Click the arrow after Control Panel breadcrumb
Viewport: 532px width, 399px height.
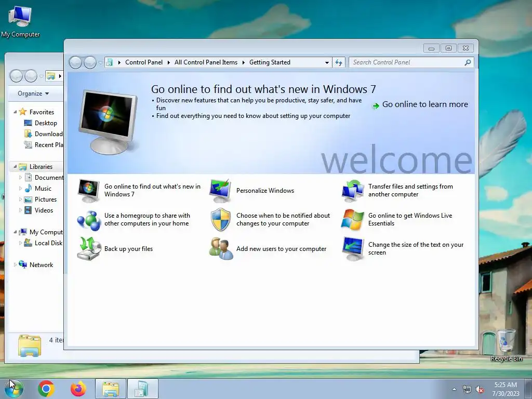point(168,62)
